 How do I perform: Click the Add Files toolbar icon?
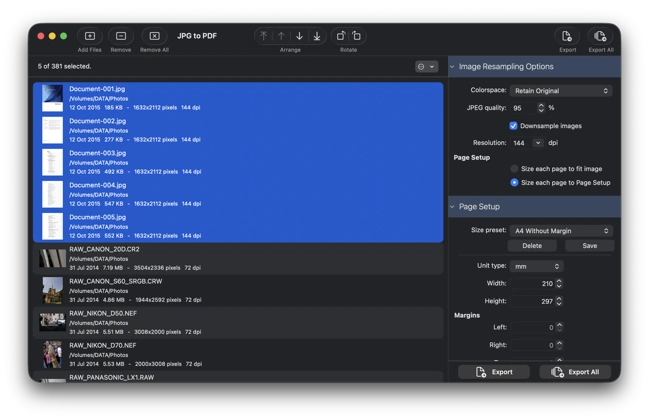click(x=90, y=36)
